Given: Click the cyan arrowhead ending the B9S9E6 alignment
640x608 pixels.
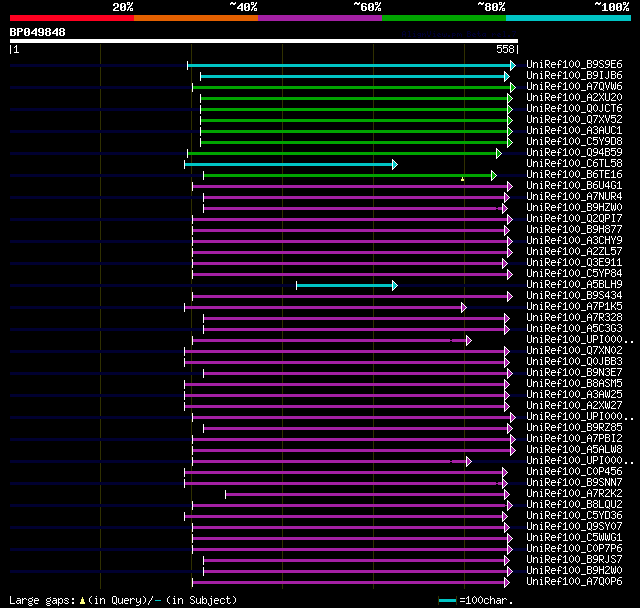Looking at the screenshot, I should 513,65.
